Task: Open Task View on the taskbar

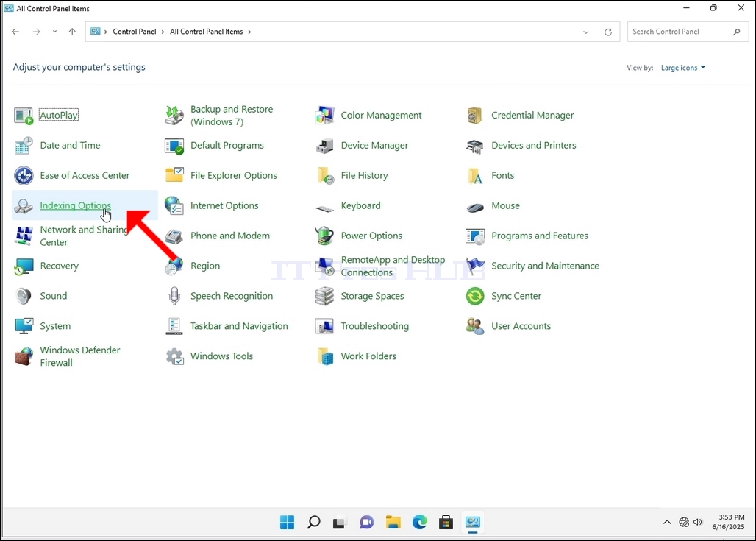Action: tap(340, 522)
